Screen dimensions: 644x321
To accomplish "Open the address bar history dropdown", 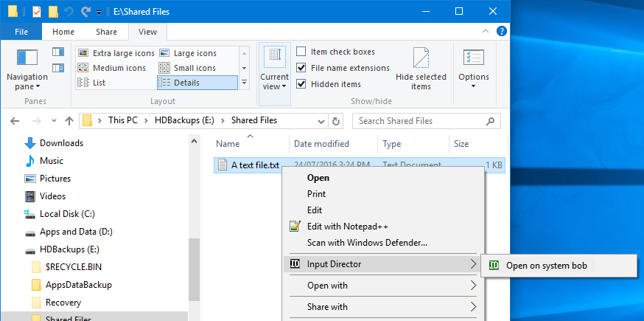I will 321,122.
